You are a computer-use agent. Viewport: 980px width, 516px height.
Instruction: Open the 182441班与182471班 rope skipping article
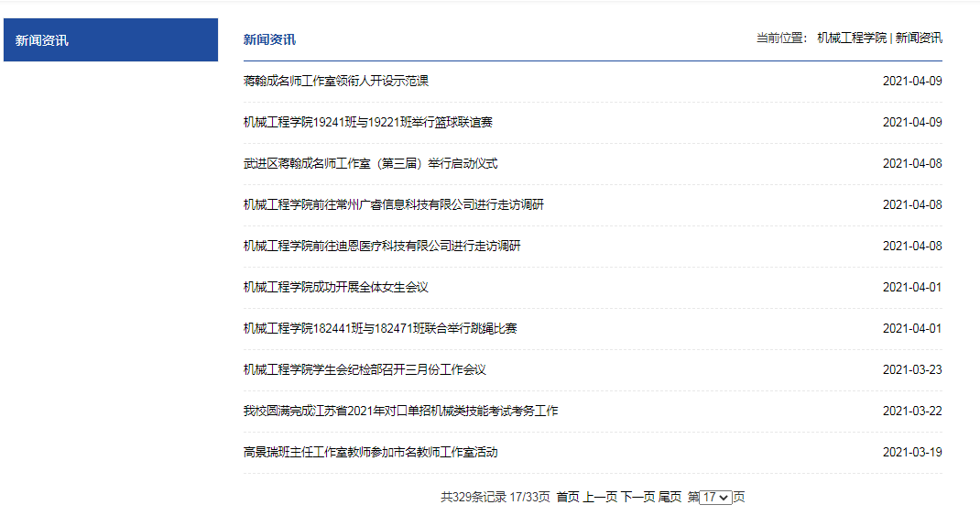click(380, 328)
